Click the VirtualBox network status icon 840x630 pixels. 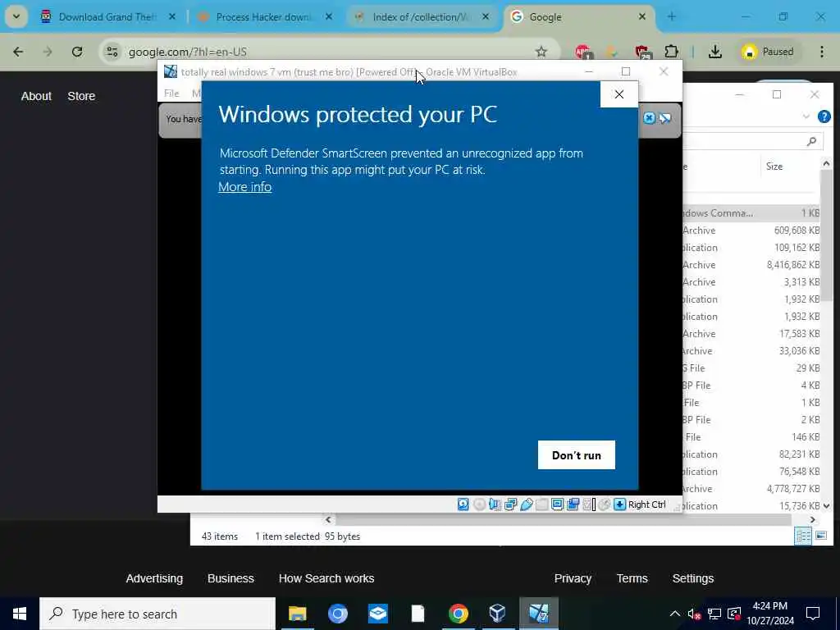coord(510,504)
